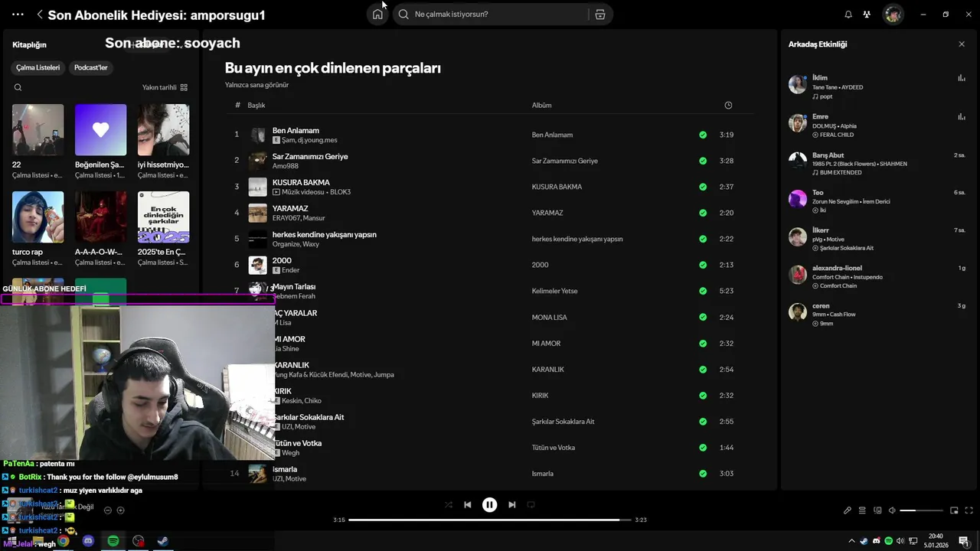Expand hidden system tray icons chevron
This screenshot has height=551, width=980.
point(851,541)
